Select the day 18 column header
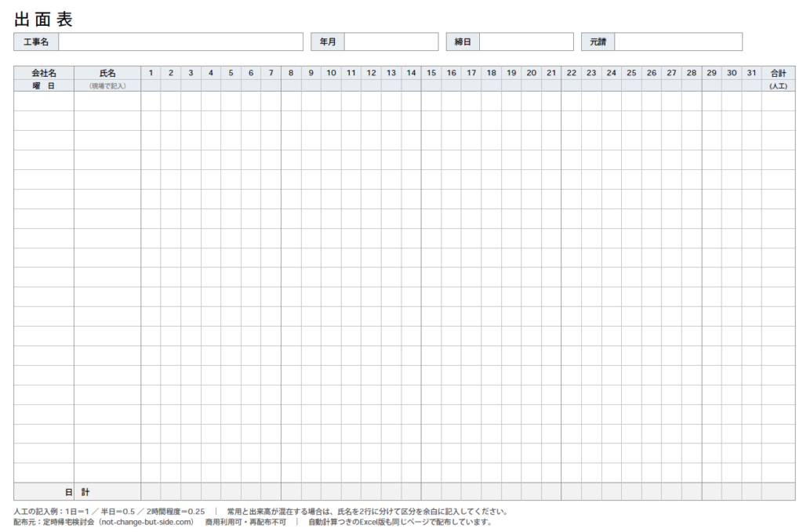The width and height of the screenshot is (803, 532). [492, 73]
